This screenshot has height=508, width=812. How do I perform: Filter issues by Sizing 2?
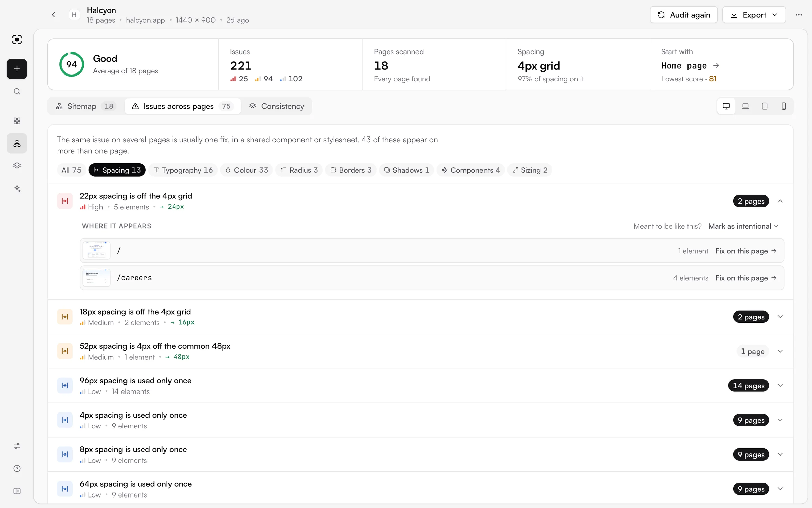click(x=530, y=170)
